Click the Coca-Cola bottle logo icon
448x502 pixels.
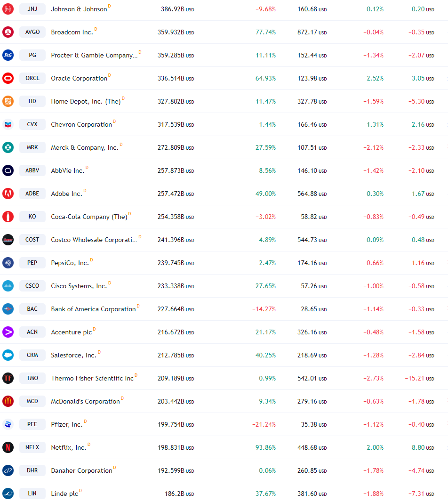tap(8, 217)
